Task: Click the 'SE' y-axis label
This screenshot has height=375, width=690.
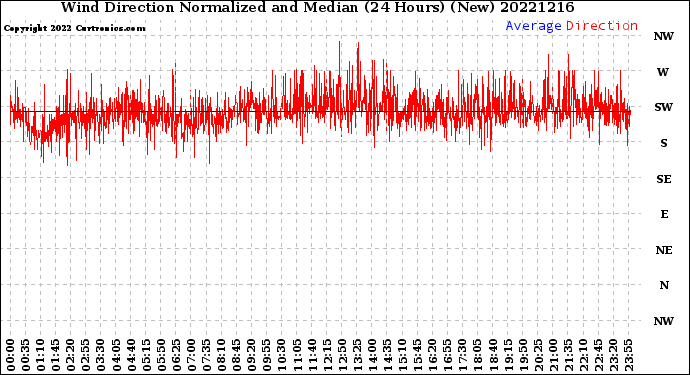Action: tap(664, 179)
